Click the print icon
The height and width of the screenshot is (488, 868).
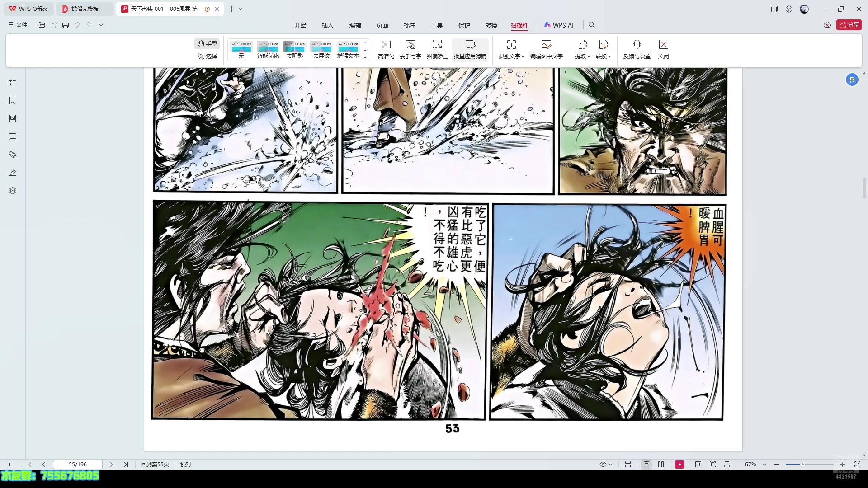(x=66, y=25)
